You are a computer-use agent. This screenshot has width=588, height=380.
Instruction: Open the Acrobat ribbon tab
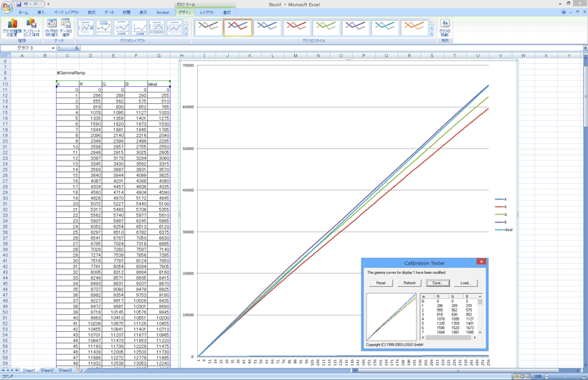coord(162,12)
